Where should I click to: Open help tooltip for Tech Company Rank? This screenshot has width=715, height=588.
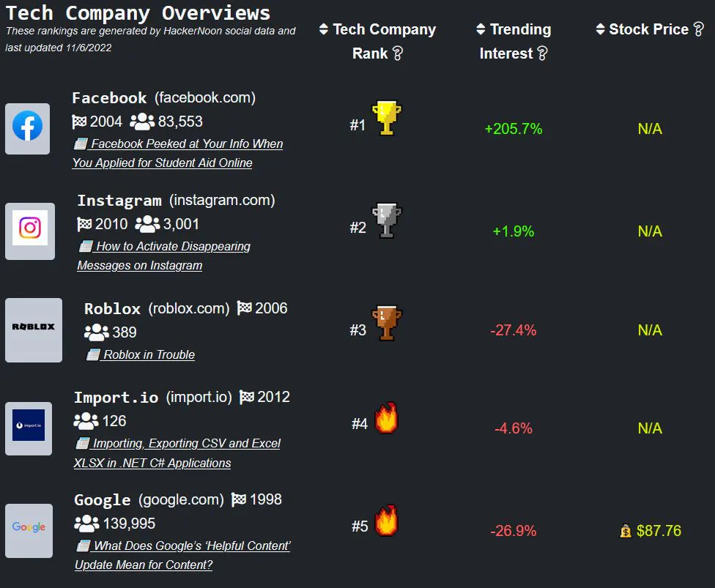point(398,53)
